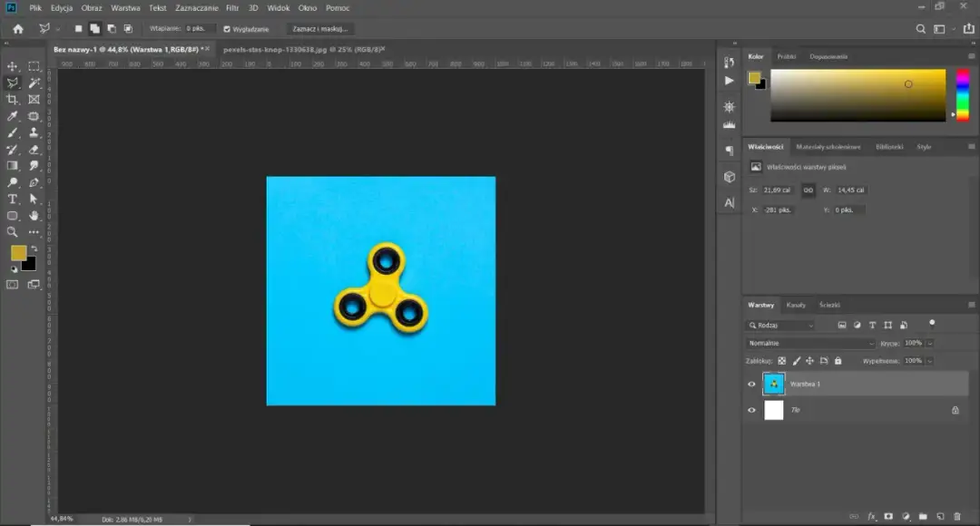Enable the Wygładzanie checkbox in options bar

(228, 28)
